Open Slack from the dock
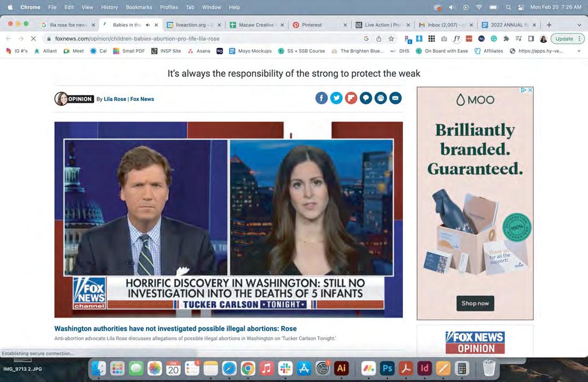 pyautogui.click(x=285, y=368)
